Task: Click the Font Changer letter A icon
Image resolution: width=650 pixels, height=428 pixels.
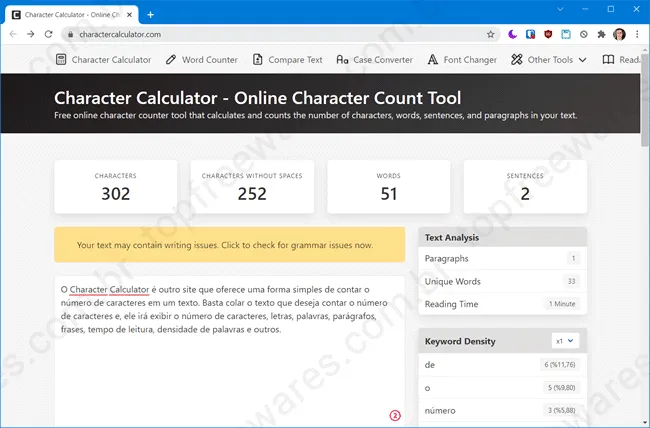Action: [x=432, y=60]
